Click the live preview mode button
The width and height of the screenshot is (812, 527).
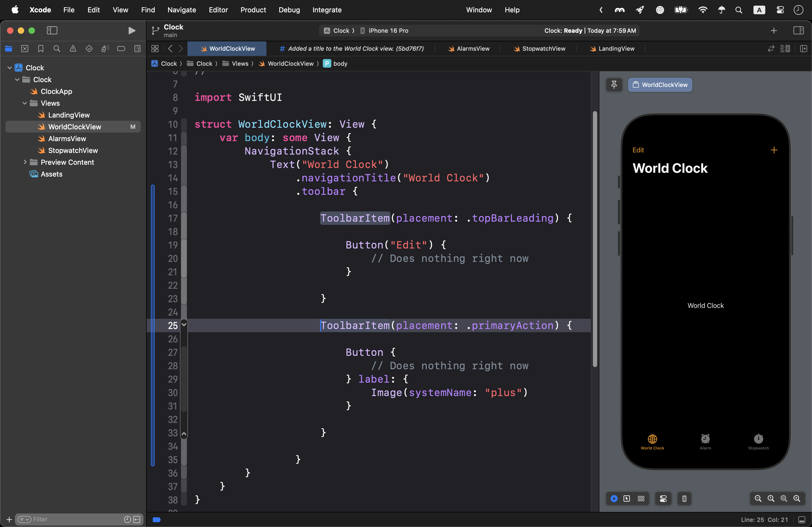(x=614, y=499)
